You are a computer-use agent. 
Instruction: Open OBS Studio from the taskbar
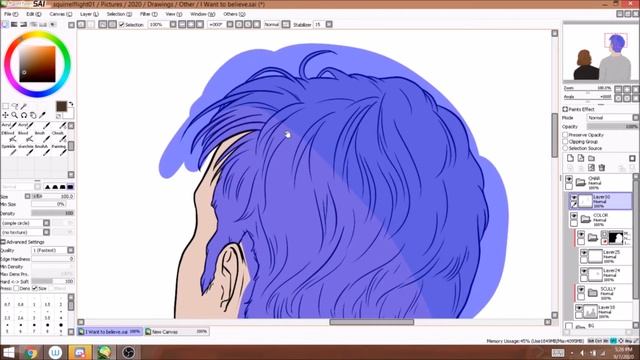(129, 353)
